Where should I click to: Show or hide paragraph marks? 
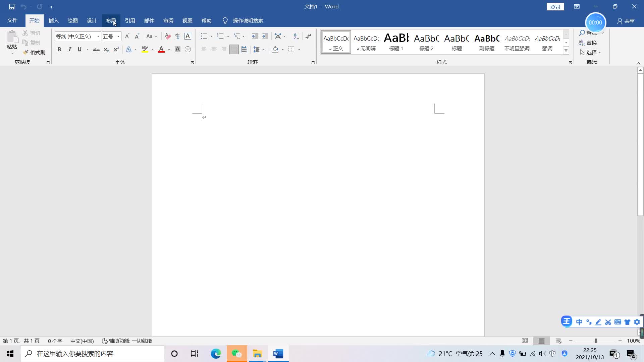pos(309,36)
